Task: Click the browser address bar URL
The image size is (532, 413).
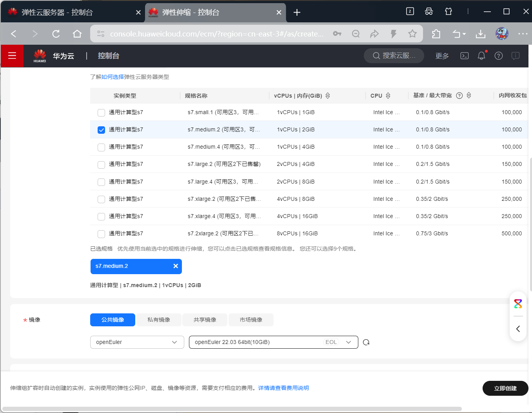Action: 217,34
